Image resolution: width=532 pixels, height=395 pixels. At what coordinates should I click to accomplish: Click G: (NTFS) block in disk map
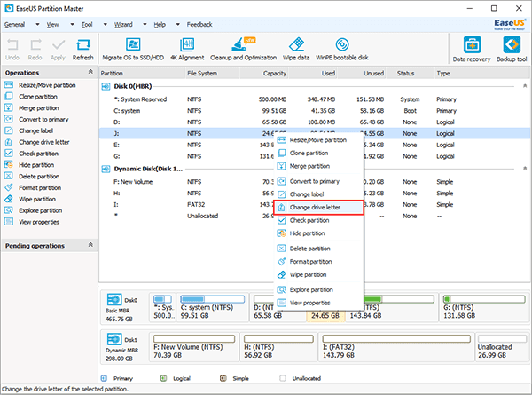tap(484, 307)
